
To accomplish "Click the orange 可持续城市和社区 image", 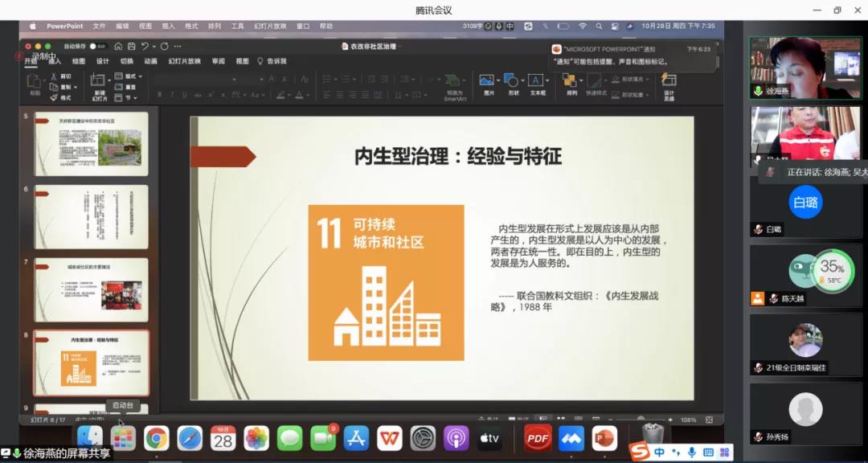I will [x=386, y=282].
